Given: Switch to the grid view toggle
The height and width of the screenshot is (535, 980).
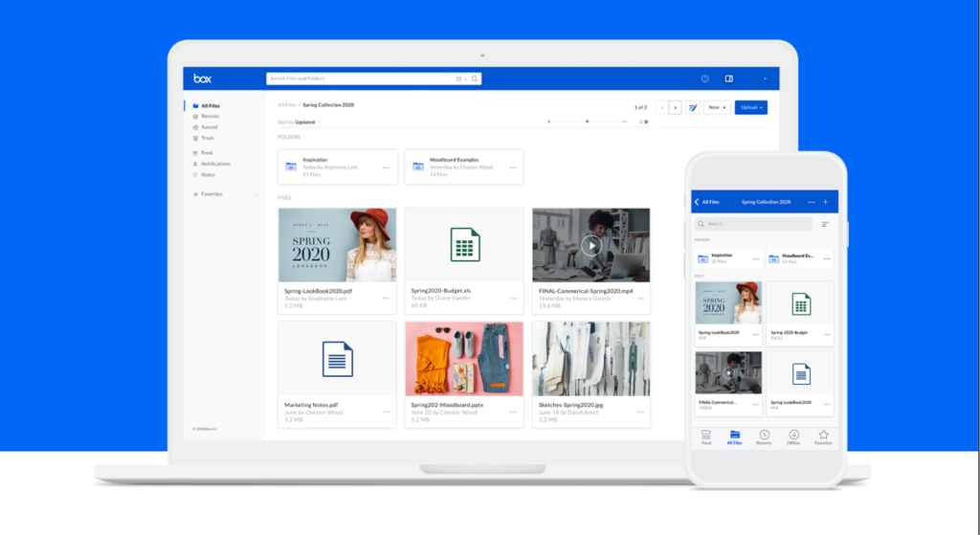Looking at the screenshot, I should [645, 122].
